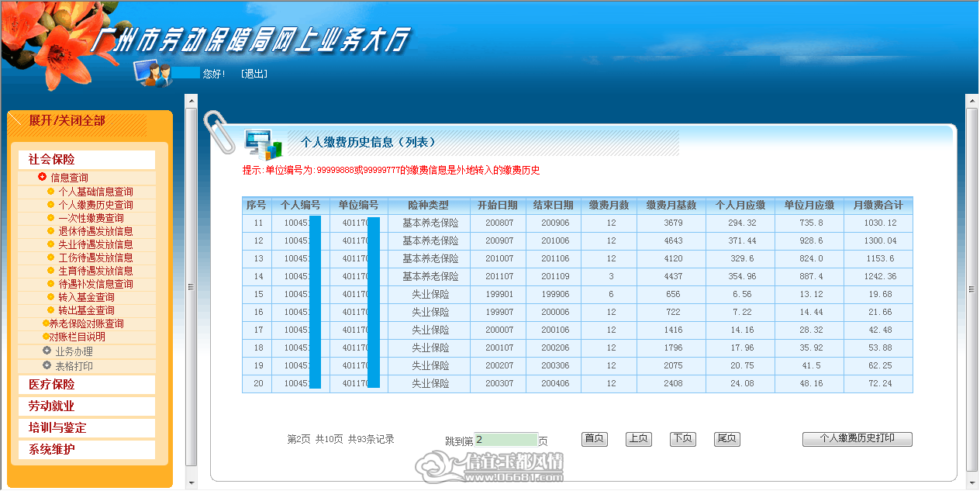Open 一次性缴费查询

point(91,218)
